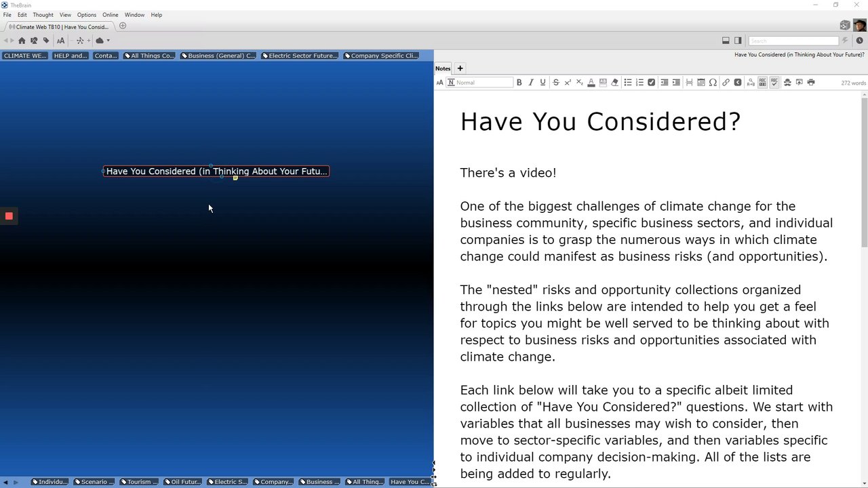Viewport: 868px width, 488px height.
Task: Click the mustache icon in notes toolbar
Action: pos(787,83)
